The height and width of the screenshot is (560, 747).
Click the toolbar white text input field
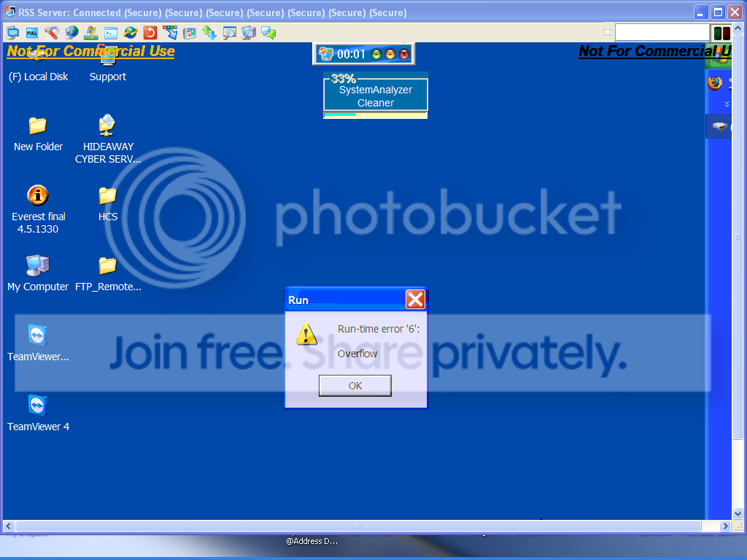pos(662,33)
